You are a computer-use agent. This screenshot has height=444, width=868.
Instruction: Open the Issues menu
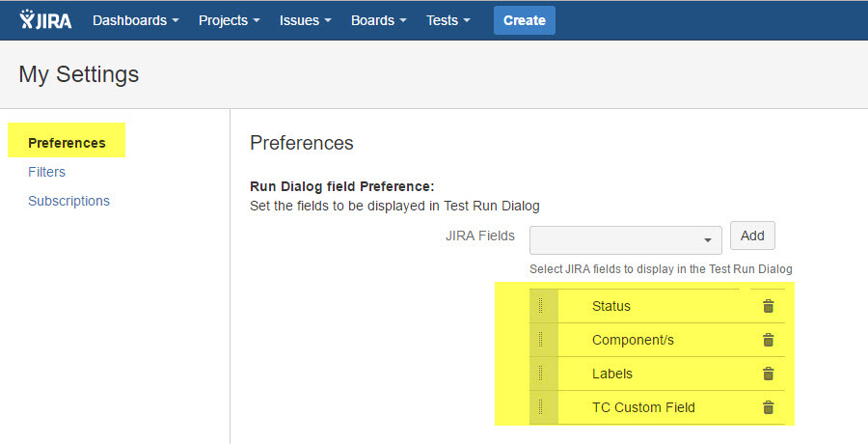[306, 20]
